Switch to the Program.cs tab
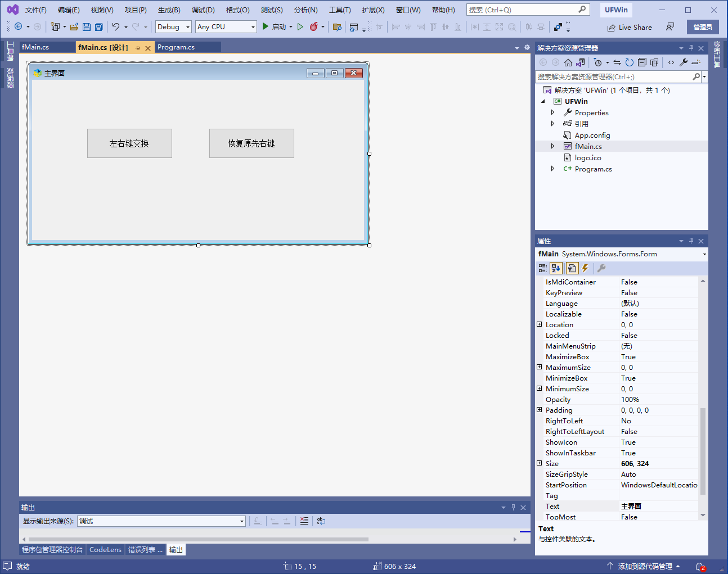The height and width of the screenshot is (574, 728). [x=176, y=47]
